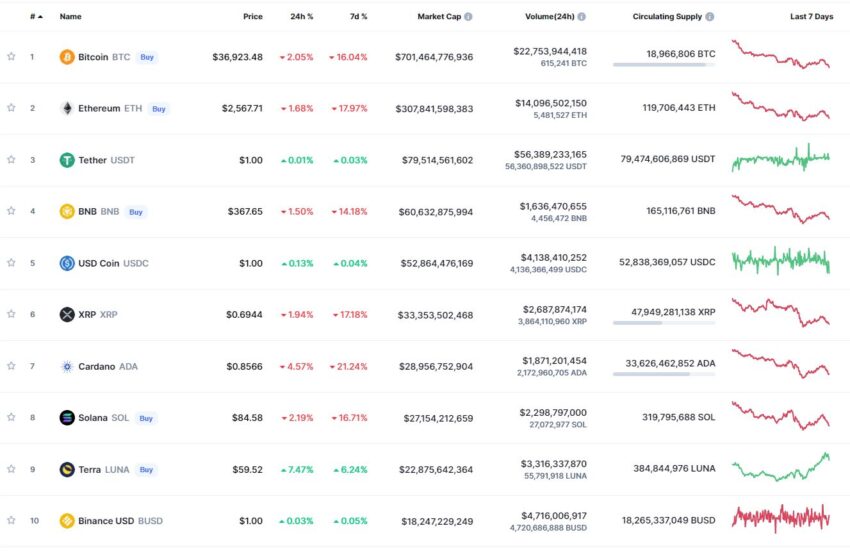Click Bitcoin price $36,923.48
Image resolution: width=850 pixels, height=551 pixels.
click(x=237, y=57)
